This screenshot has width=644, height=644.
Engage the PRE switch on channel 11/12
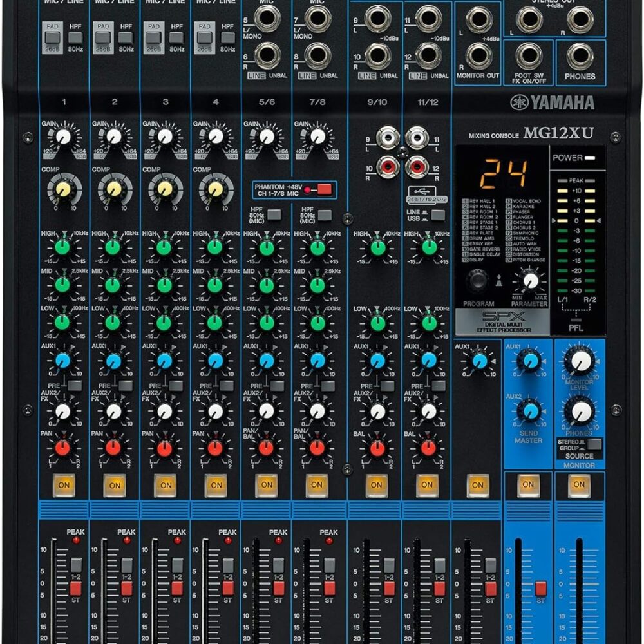(438, 385)
